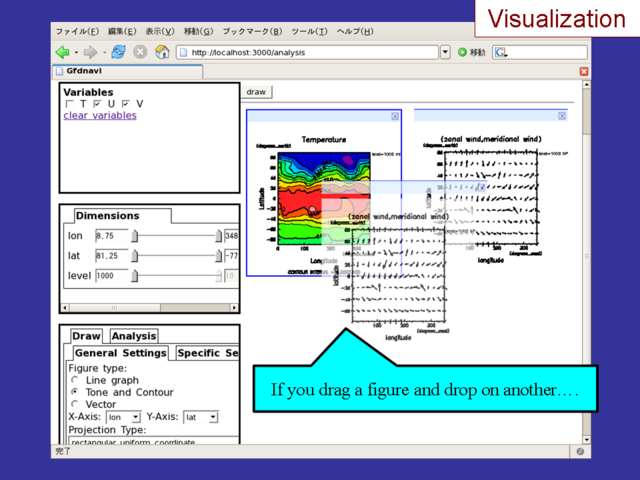
Task: Open the 表示(V) menu
Action: pos(160,31)
